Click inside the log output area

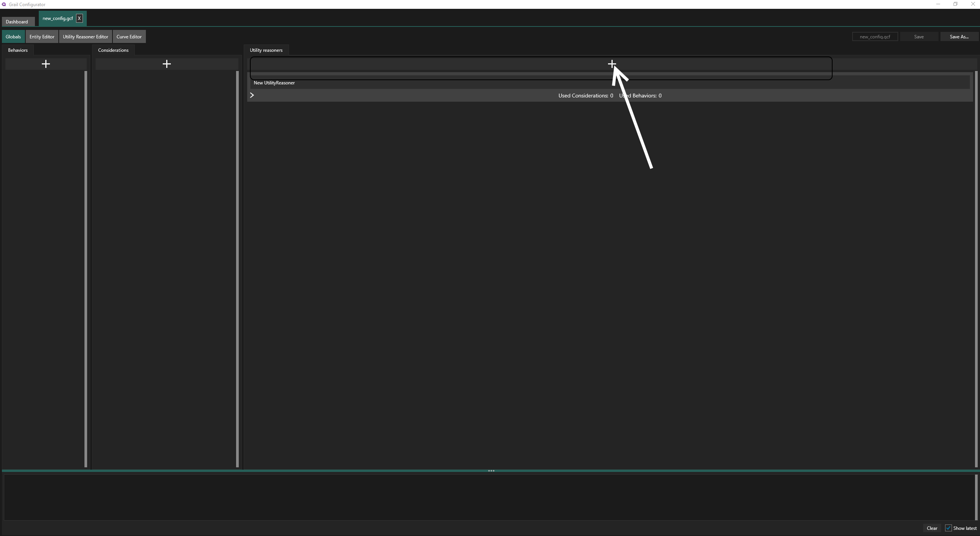489,497
